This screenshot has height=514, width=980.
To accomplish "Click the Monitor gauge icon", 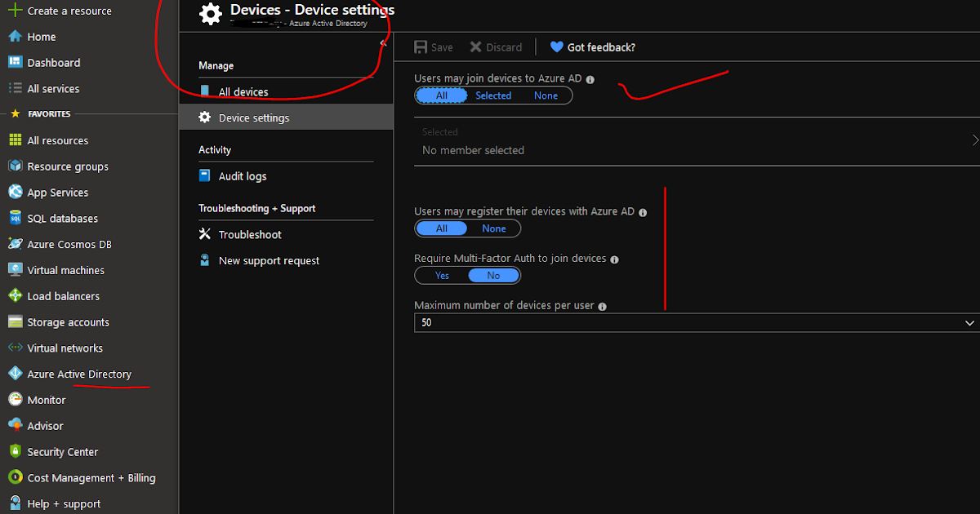I will coord(15,400).
